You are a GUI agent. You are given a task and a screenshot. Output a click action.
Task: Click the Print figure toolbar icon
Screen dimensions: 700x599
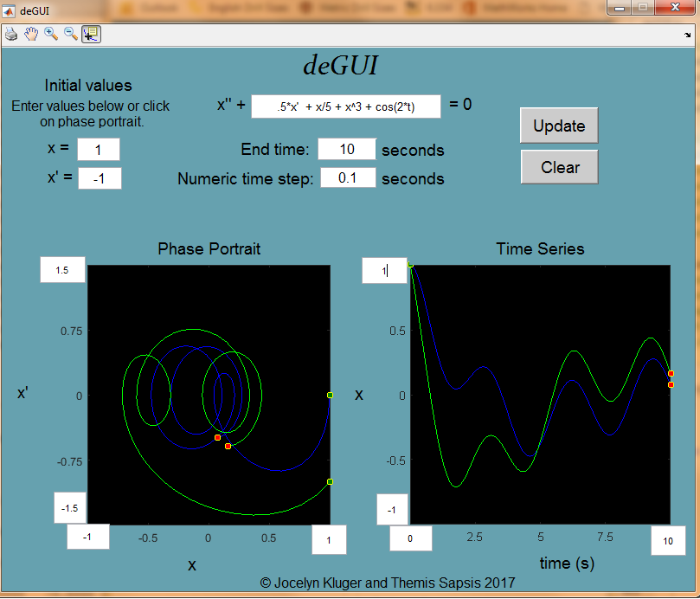(11, 35)
